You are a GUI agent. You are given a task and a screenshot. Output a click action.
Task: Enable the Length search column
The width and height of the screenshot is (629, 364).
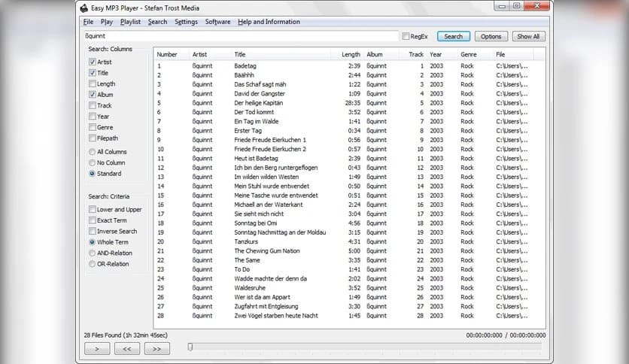pyautogui.click(x=93, y=83)
